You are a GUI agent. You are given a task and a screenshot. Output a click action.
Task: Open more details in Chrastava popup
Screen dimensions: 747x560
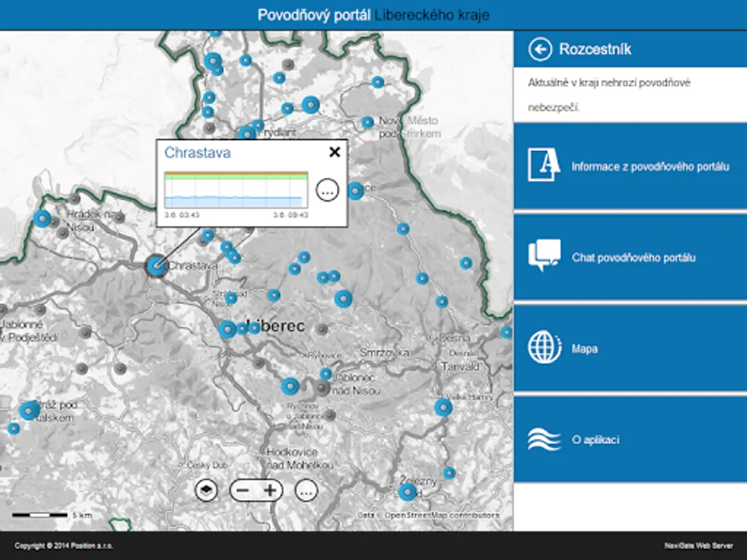[x=327, y=190]
